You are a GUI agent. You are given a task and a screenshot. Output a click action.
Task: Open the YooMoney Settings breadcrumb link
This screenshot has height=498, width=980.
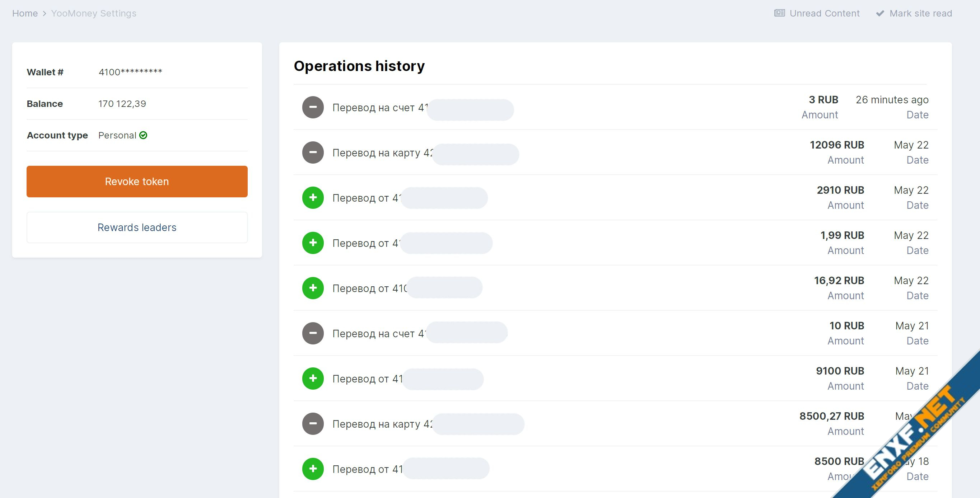tap(94, 13)
